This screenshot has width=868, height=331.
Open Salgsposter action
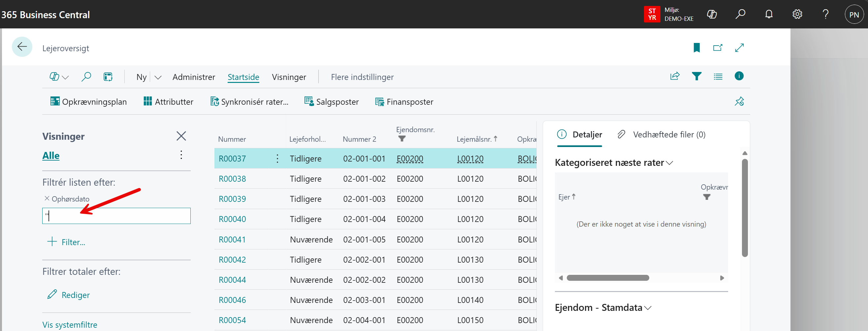tap(331, 101)
